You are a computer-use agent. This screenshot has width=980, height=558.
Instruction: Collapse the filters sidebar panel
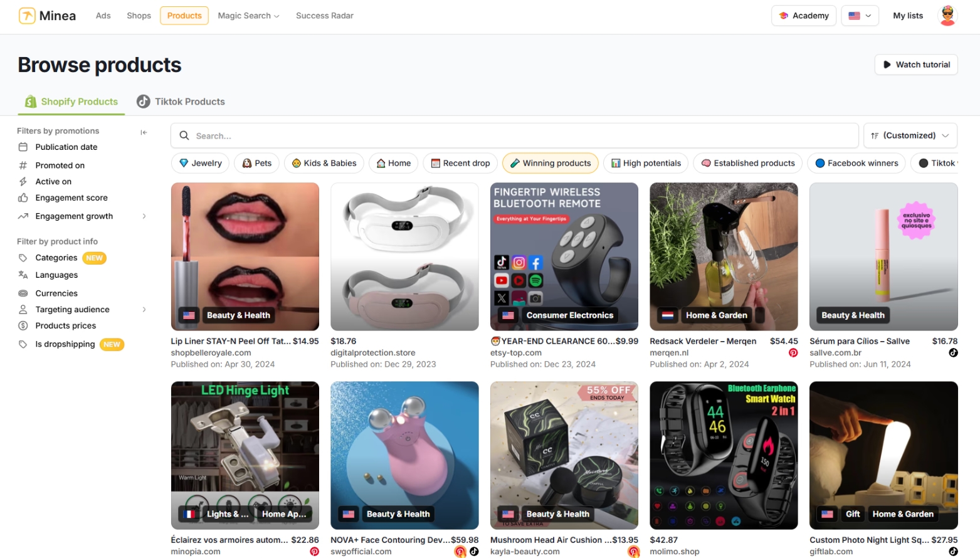pyautogui.click(x=144, y=132)
